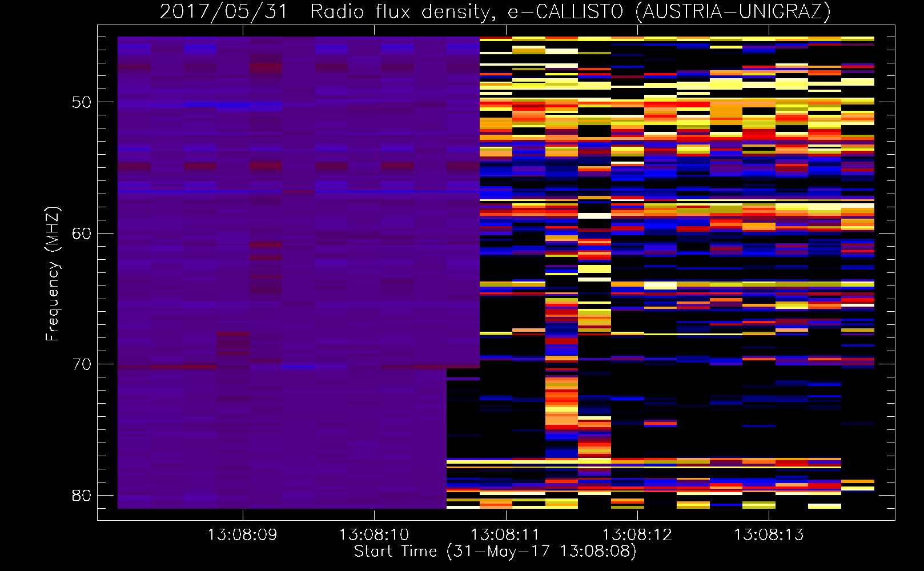Click the 13:08:12 time tick label

pyautogui.click(x=637, y=534)
